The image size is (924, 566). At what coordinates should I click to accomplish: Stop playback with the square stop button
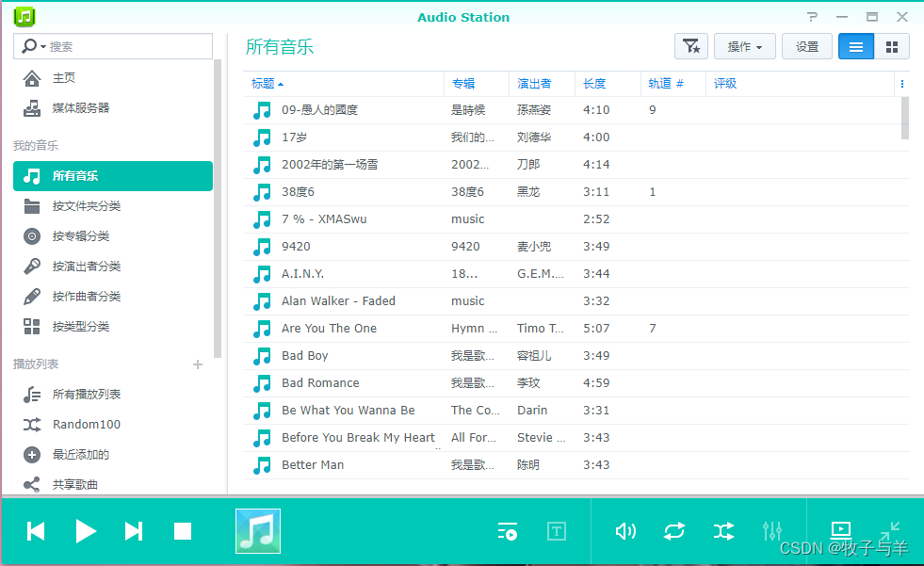(x=183, y=531)
